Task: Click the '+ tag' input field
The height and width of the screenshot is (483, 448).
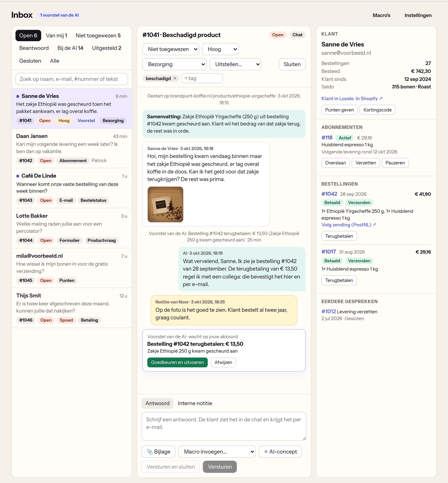Action: point(202,78)
